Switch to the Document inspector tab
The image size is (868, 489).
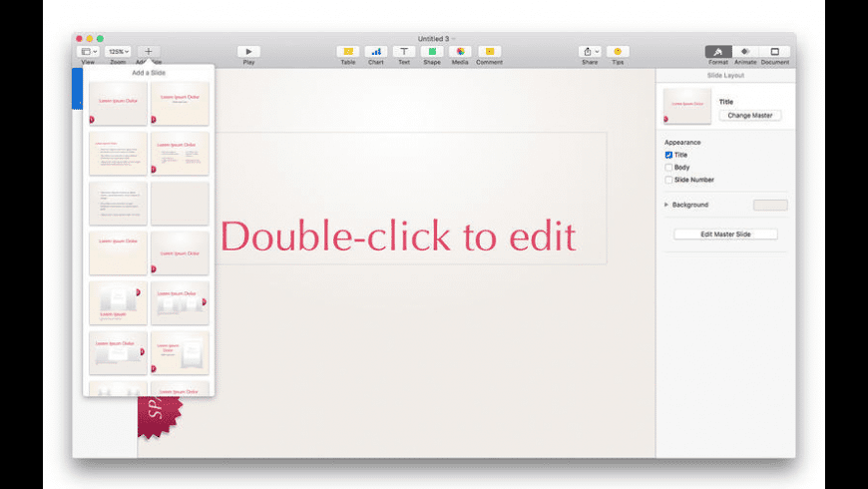click(x=775, y=52)
